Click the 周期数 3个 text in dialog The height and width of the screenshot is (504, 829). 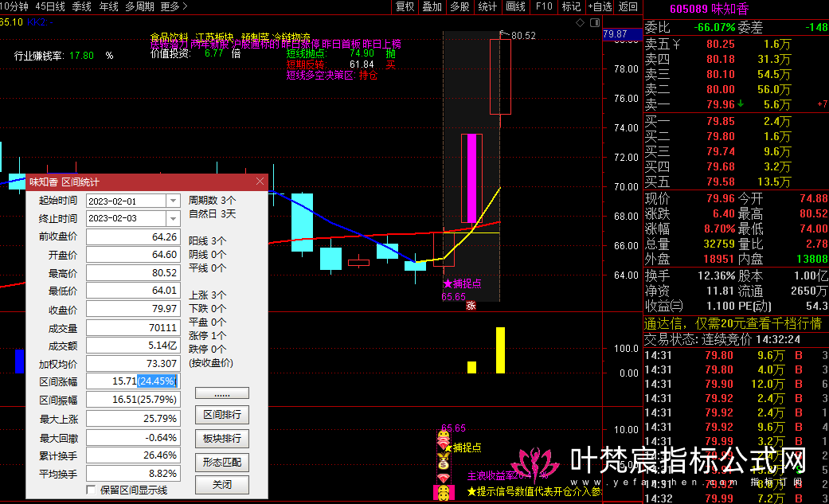click(x=212, y=201)
